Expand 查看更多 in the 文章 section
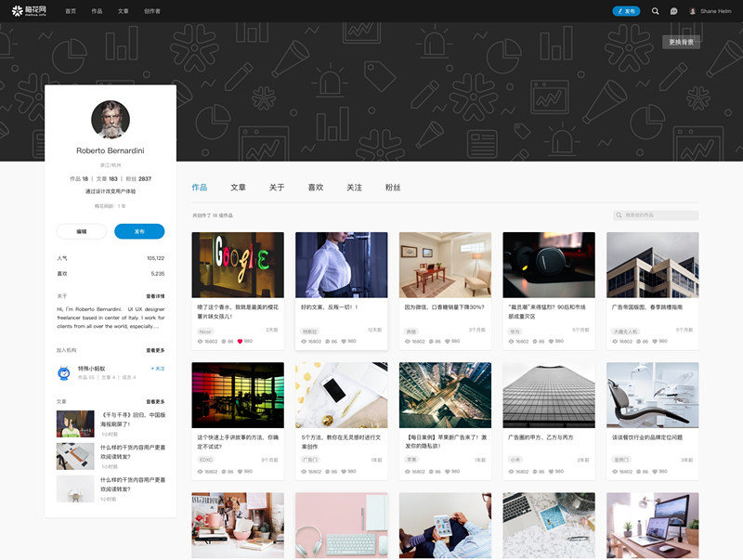Viewport: 743px width, 560px height. 155,401
